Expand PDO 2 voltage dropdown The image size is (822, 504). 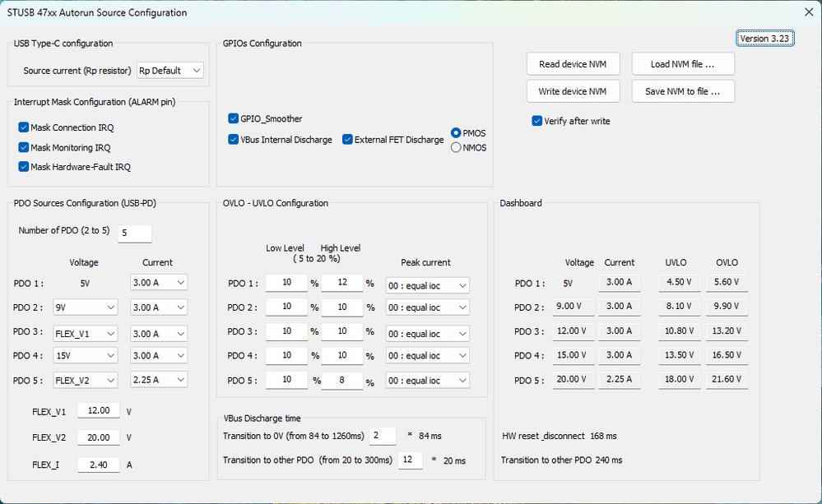85,307
